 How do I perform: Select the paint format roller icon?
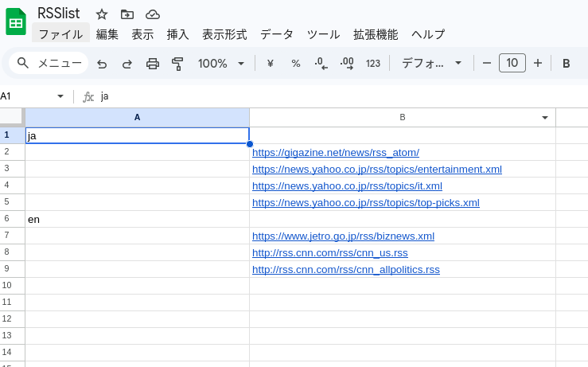pyautogui.click(x=177, y=64)
